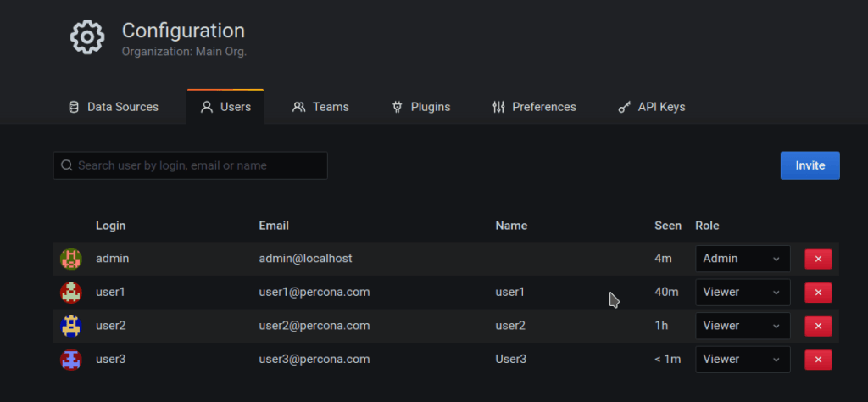Delete the admin user with red X
Viewport: 868px width, 402px height.
click(x=818, y=259)
